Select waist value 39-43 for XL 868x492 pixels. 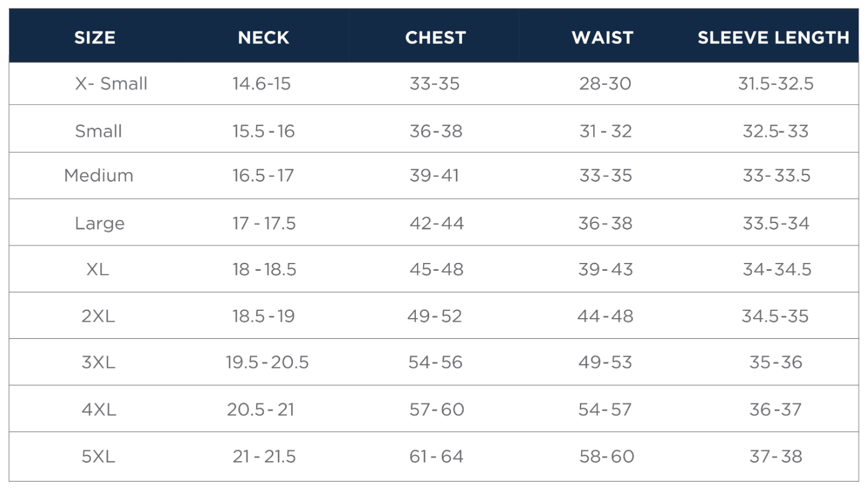(605, 269)
